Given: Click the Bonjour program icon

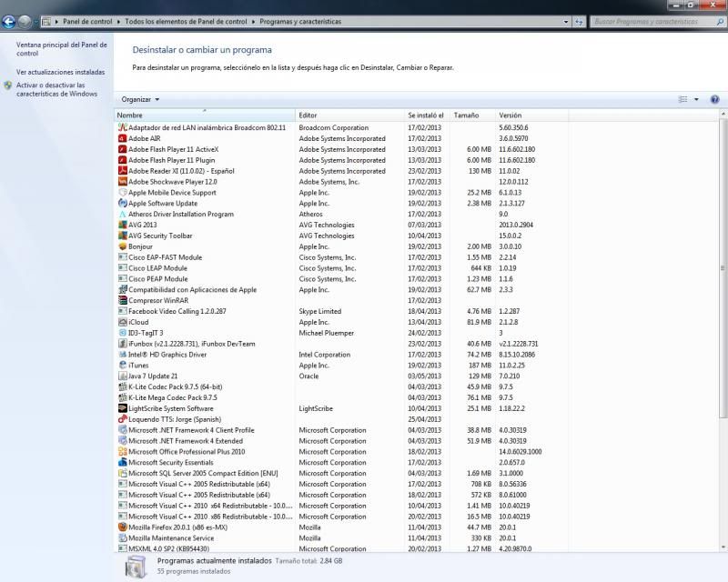Looking at the screenshot, I should (123, 246).
